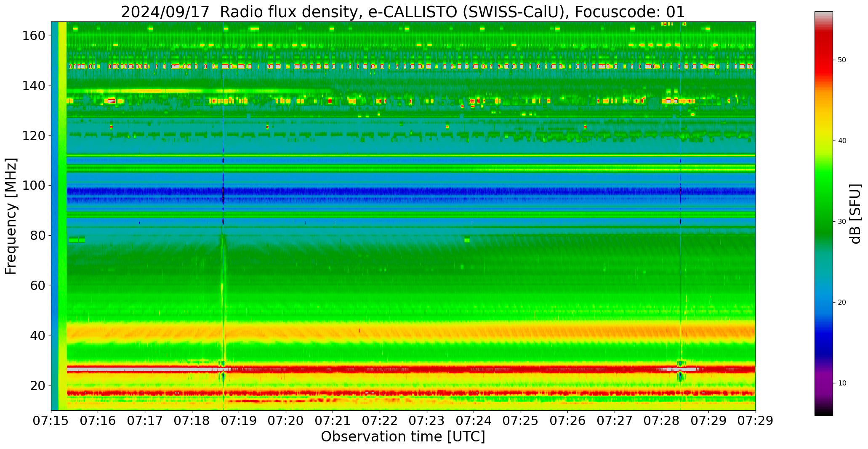Click the 160 frequency tick label
This screenshot has width=868, height=449.
click(x=34, y=35)
